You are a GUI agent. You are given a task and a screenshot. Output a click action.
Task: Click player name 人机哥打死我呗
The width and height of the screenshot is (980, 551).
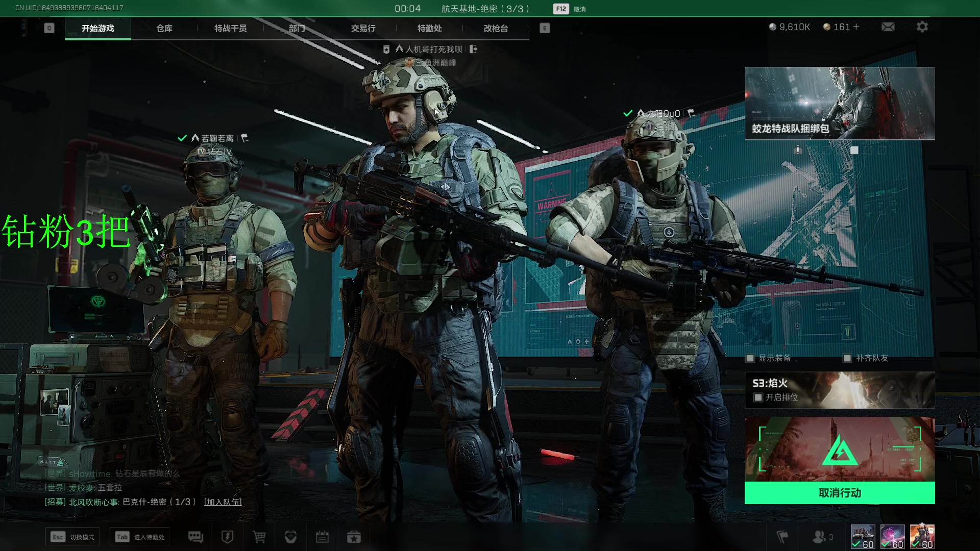433,49
